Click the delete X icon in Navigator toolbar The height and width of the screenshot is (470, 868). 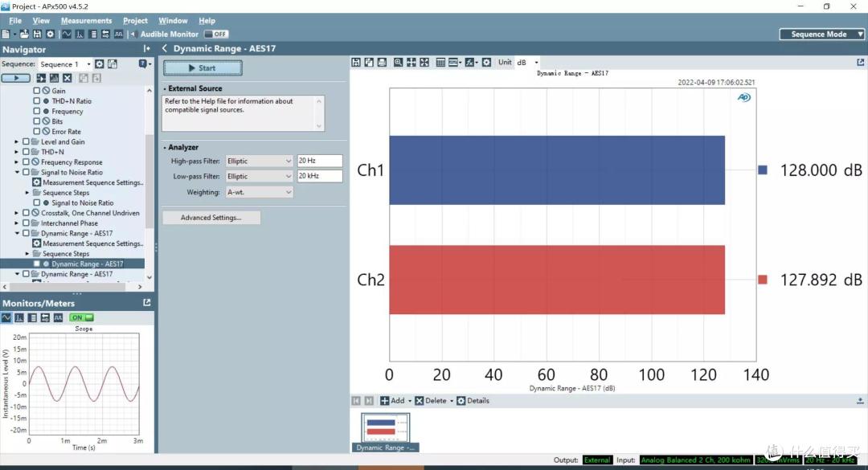coord(67,78)
